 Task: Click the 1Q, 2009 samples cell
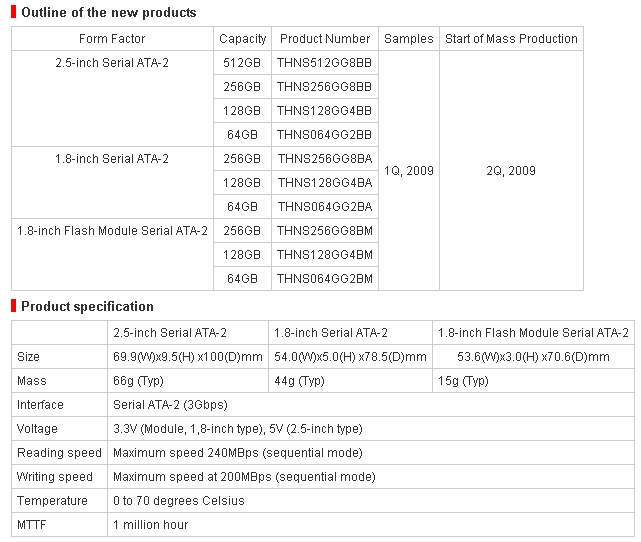pos(409,170)
